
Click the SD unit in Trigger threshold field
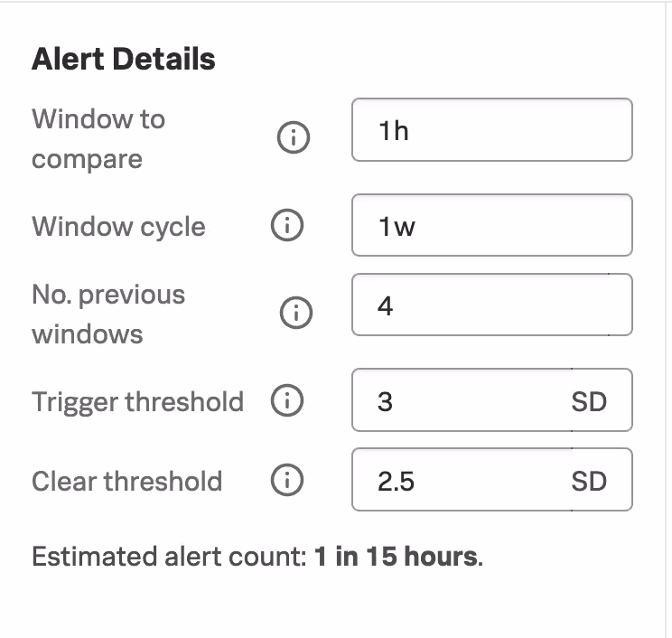(x=589, y=401)
